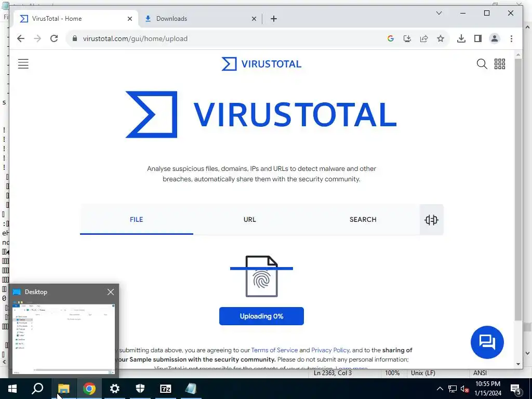Close the VirusTotal - Home tab
This screenshot has height=399, width=532.
(x=129, y=19)
